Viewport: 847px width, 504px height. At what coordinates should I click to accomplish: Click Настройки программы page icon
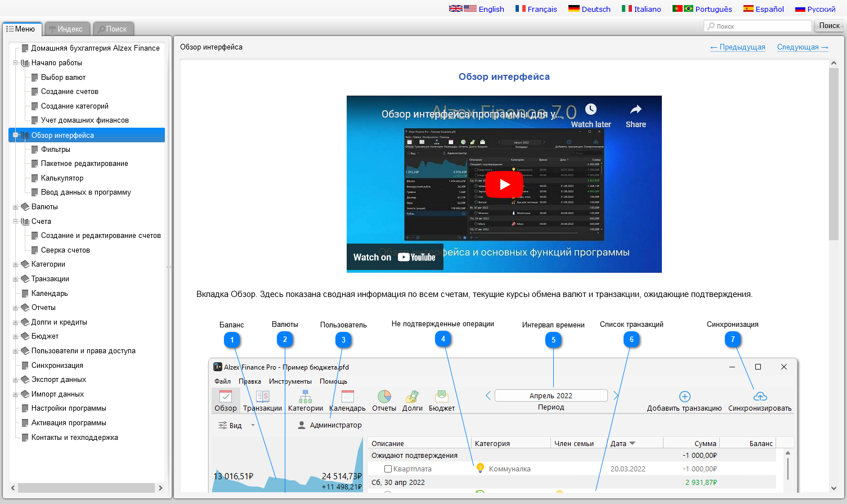click(25, 408)
